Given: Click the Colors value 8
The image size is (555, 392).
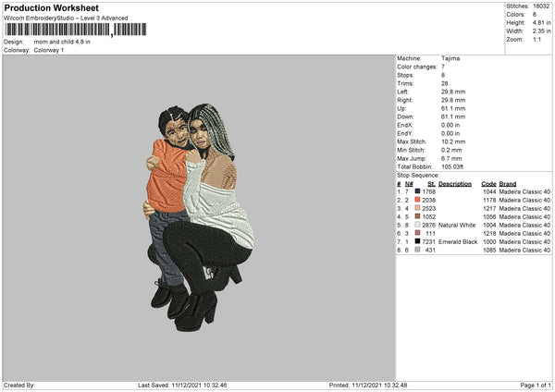Looking at the screenshot, I should point(535,15).
